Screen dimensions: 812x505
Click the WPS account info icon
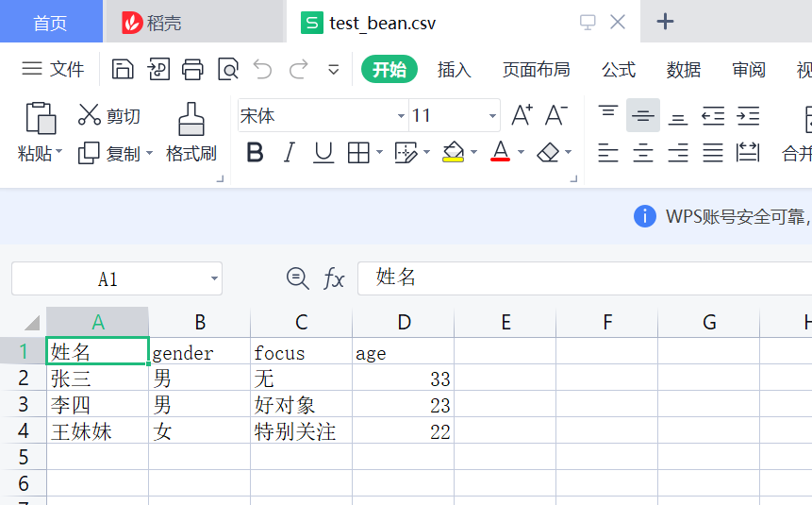[x=645, y=216]
